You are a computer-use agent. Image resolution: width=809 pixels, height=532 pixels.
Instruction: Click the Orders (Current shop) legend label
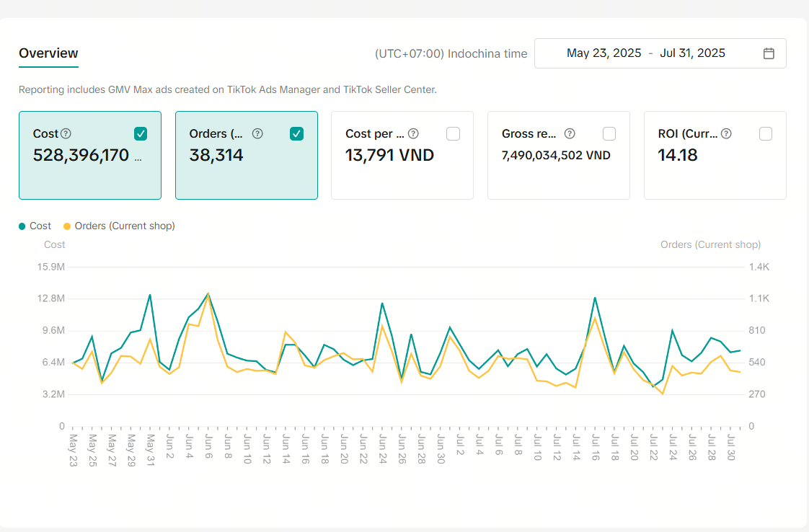click(125, 226)
